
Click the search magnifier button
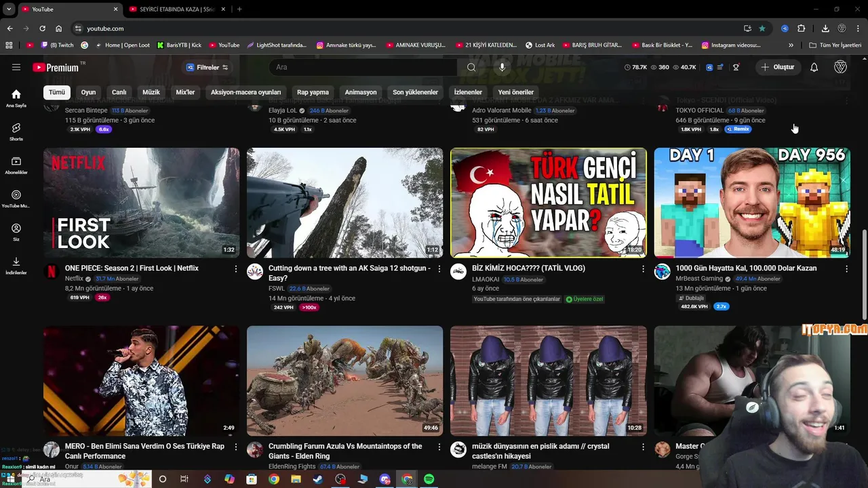coord(471,67)
